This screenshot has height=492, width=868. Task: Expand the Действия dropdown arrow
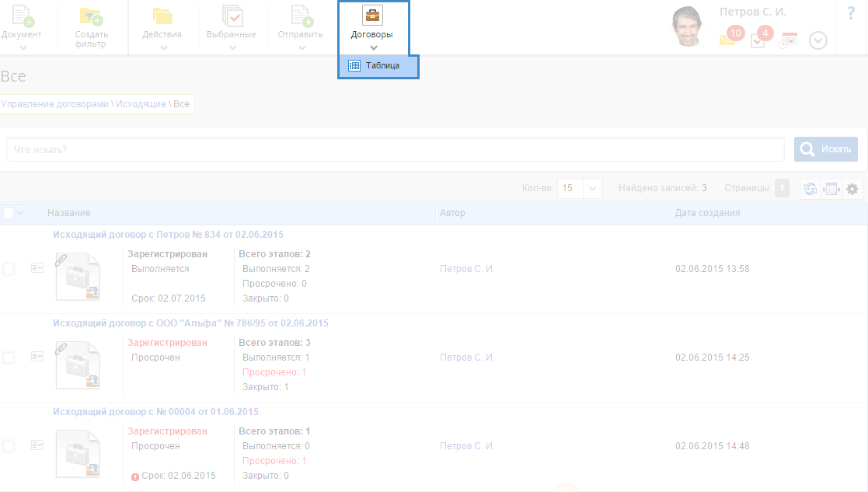[163, 47]
